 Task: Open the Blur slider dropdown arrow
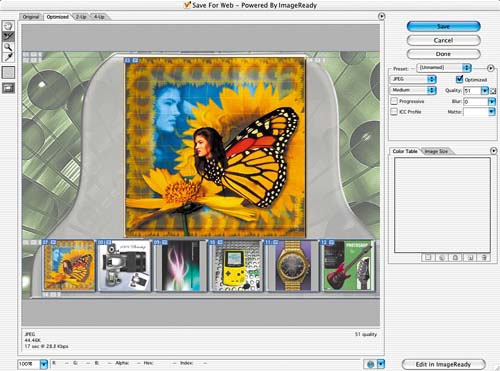coord(492,102)
